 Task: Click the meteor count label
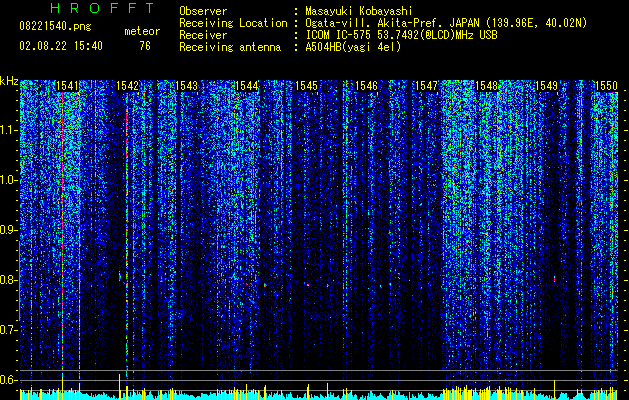click(x=142, y=31)
